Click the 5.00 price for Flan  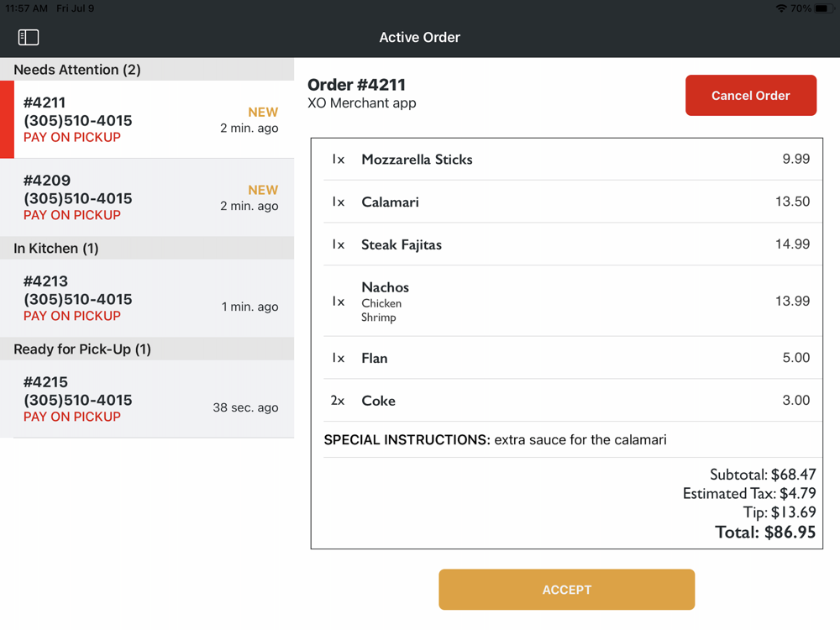click(x=796, y=357)
